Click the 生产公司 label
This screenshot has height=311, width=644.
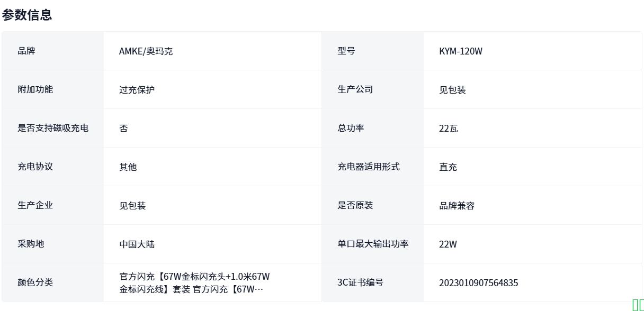click(355, 89)
